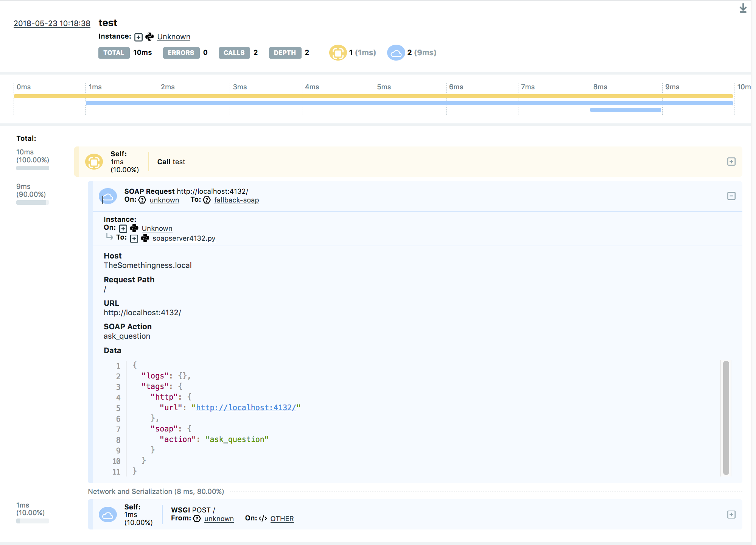Click the timestamp 2018-05-23 10:18:38 link
756x545 pixels.
(x=52, y=23)
